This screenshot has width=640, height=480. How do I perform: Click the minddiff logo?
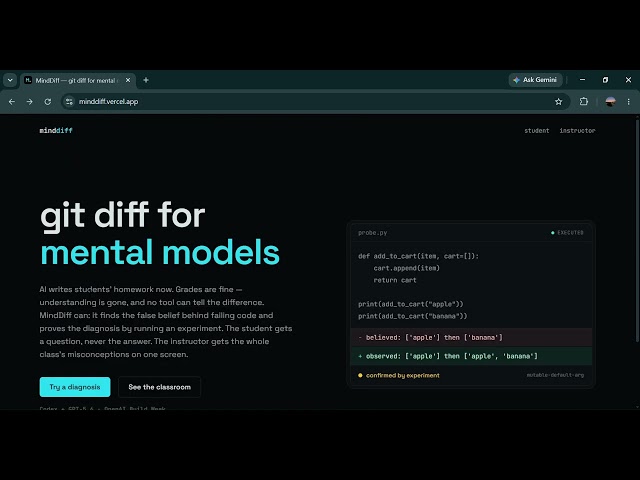pyautogui.click(x=56, y=131)
